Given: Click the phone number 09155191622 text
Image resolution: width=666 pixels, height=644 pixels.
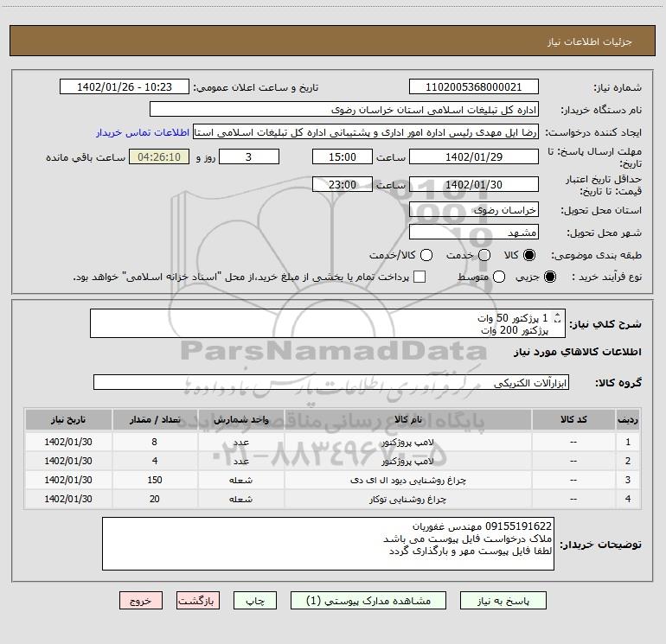Looking at the screenshot, I should (518, 526).
